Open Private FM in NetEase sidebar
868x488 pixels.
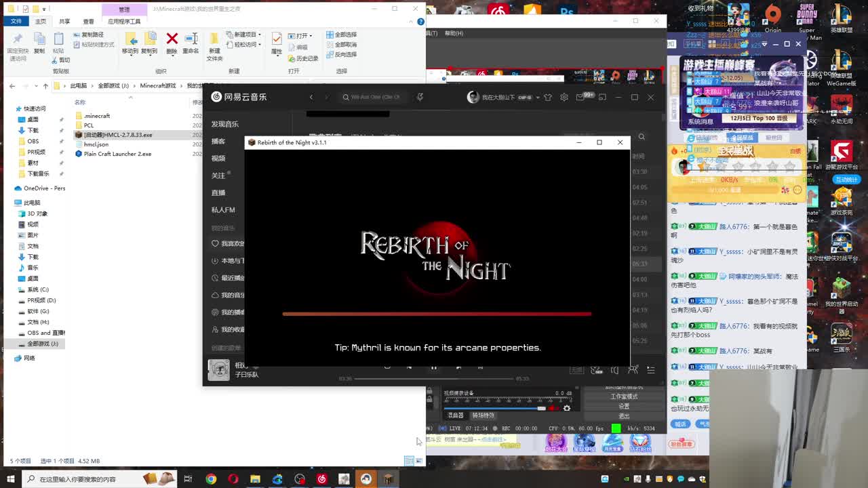(223, 210)
